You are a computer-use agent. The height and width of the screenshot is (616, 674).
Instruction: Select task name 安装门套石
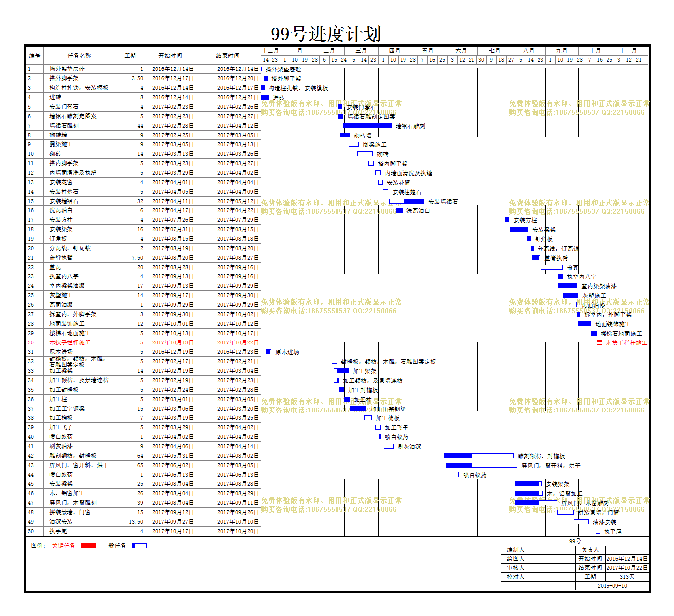64,107
